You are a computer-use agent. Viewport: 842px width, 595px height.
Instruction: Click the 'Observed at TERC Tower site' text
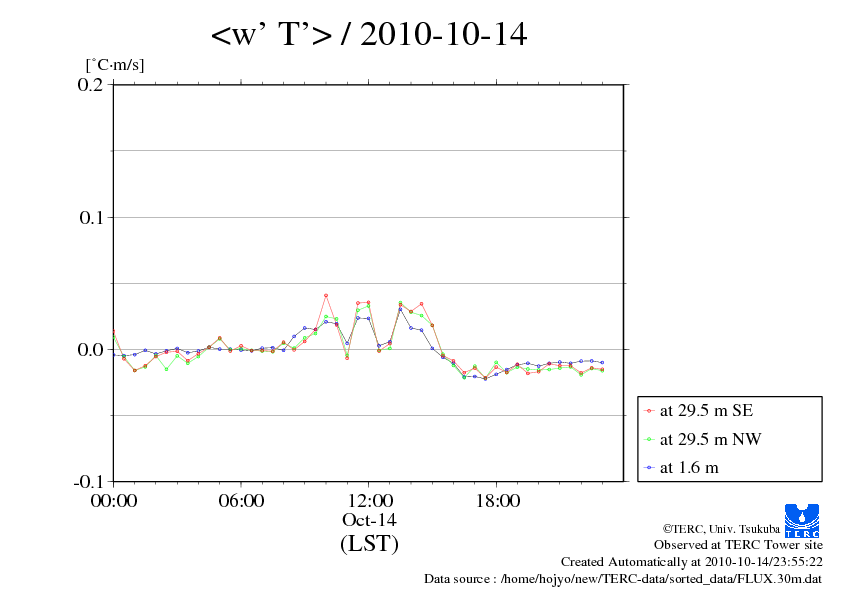[738, 546]
